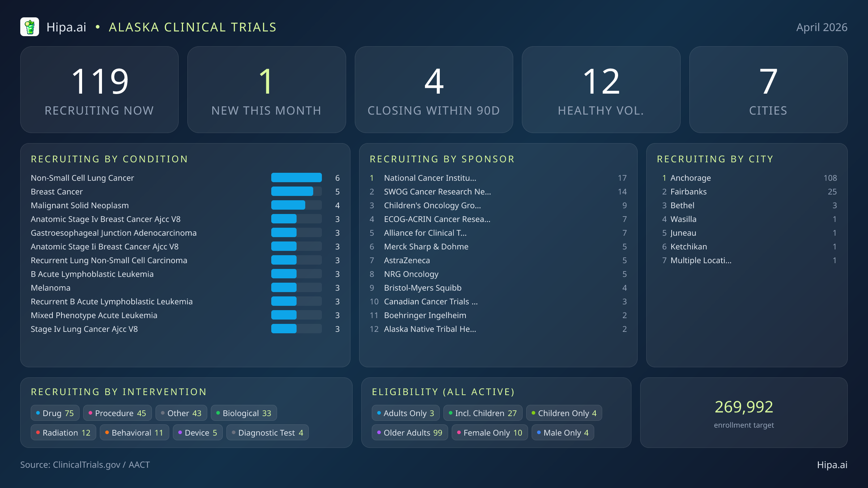Click the Behavioral 11 intervention chip

click(134, 432)
